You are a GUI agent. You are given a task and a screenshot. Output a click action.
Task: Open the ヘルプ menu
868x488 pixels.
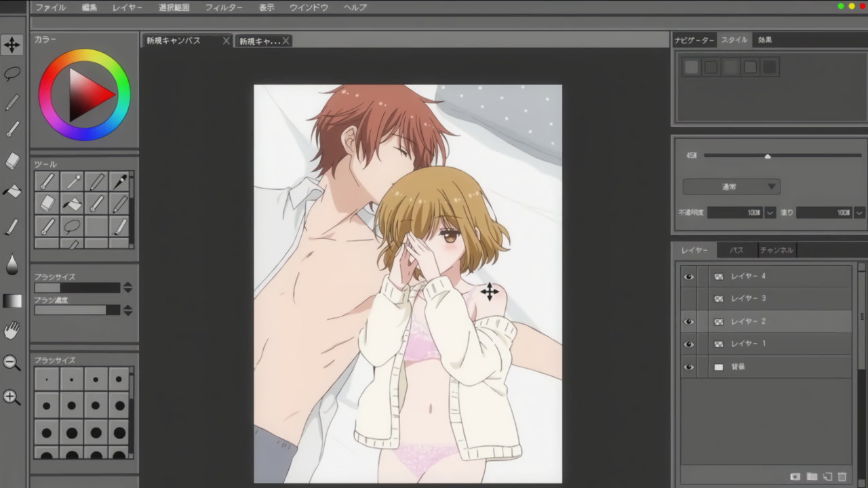coord(355,7)
